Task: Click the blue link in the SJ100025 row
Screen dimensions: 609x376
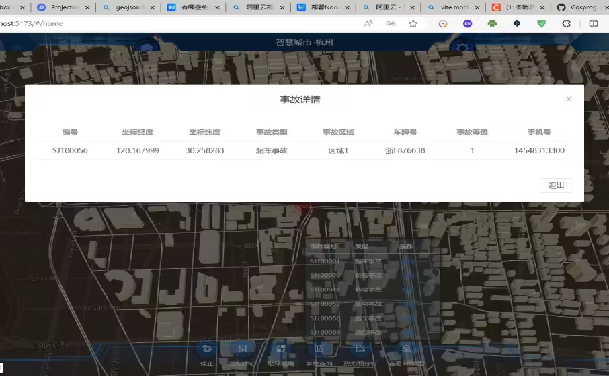Action: coord(407,275)
